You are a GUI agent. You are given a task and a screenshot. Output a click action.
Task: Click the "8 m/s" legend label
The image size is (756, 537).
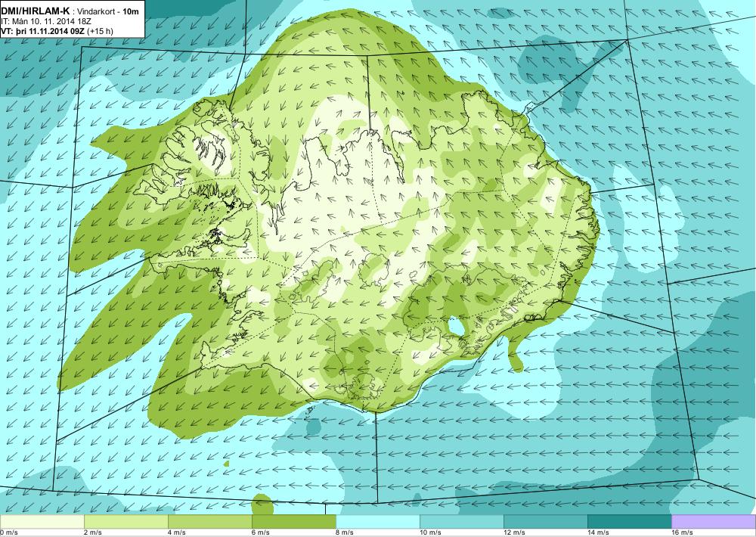coord(345,532)
